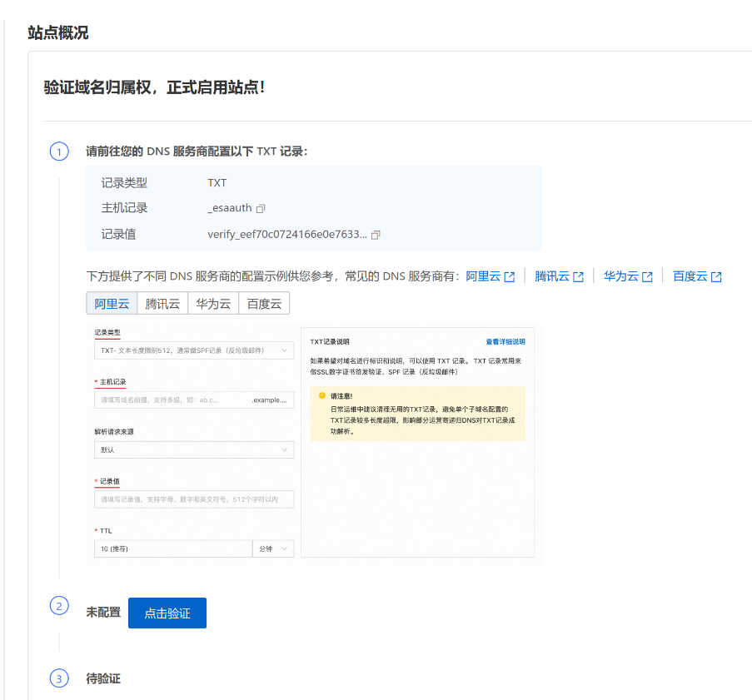Click the yellow 请注意 warning icon
752x700 pixels.
pos(322,396)
